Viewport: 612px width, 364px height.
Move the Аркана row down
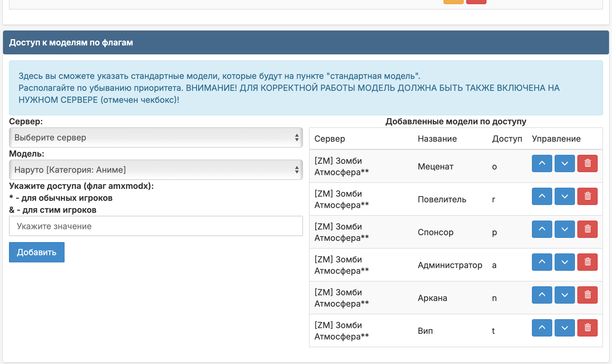(564, 295)
